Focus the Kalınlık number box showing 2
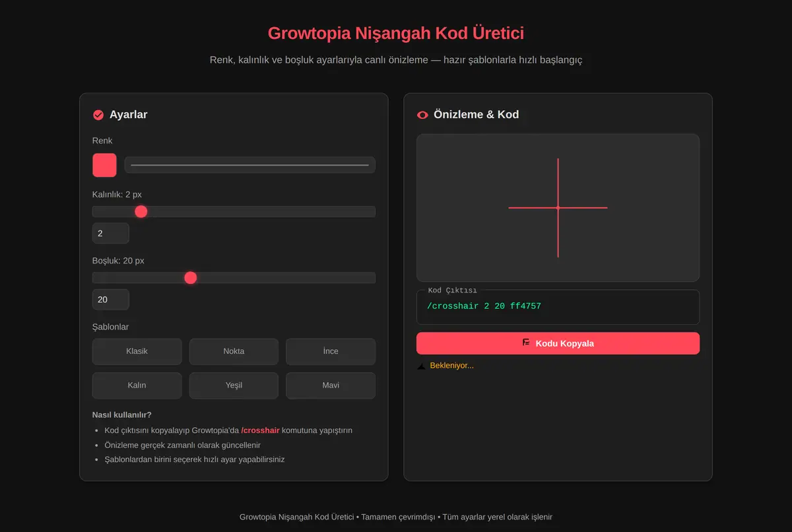Image resolution: width=792 pixels, height=532 pixels. (x=111, y=233)
